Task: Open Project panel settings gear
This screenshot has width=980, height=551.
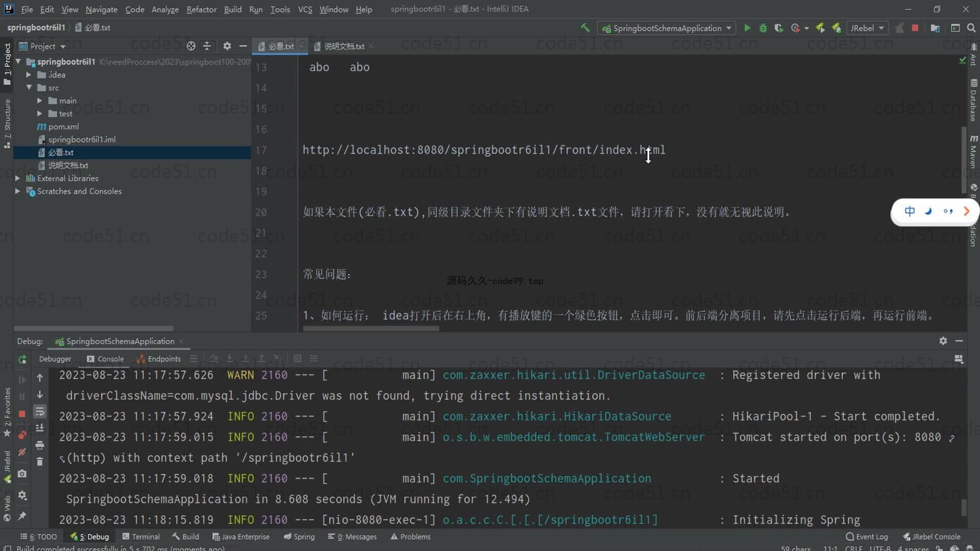Action: tap(227, 46)
